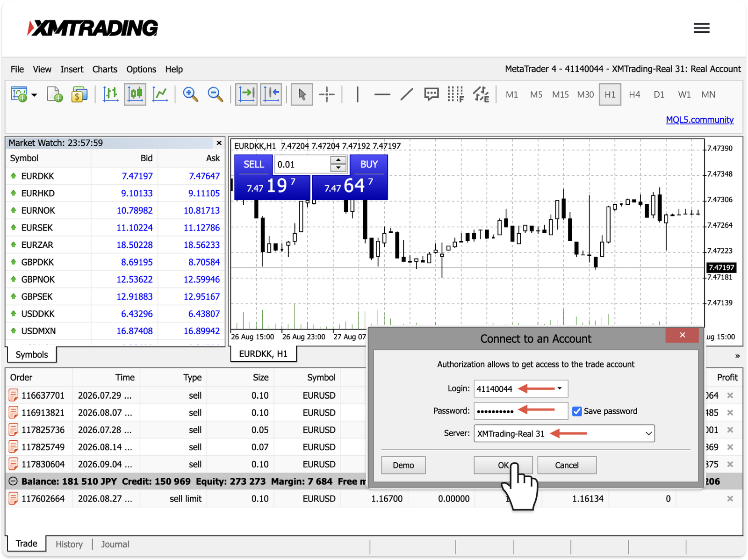The width and height of the screenshot is (748, 560).
Task: Select the equidistant channel tool
Action: [481, 94]
